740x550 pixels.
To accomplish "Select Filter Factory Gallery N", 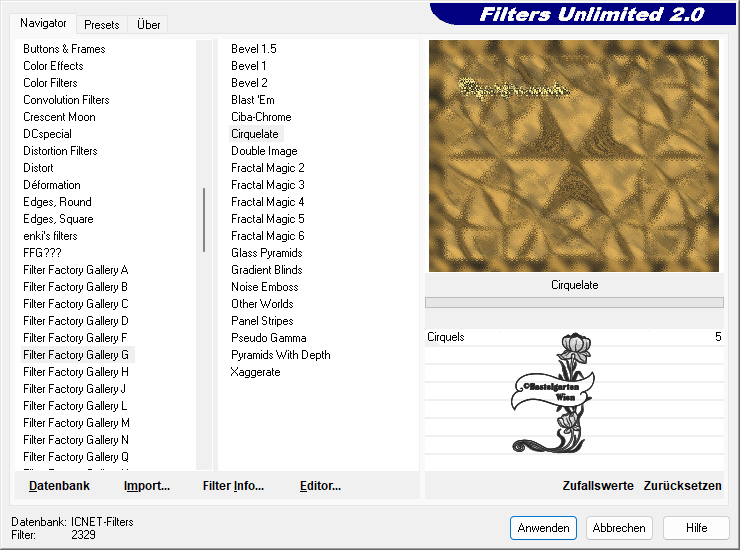I will tap(76, 440).
